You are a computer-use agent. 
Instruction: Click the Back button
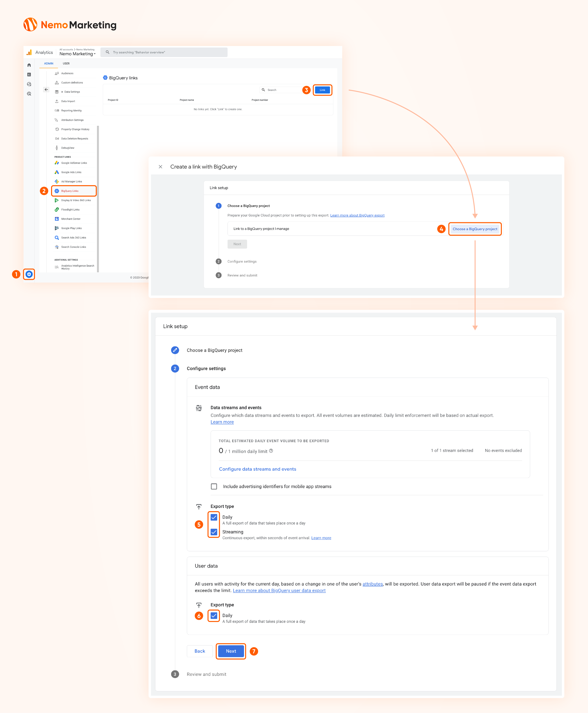200,651
